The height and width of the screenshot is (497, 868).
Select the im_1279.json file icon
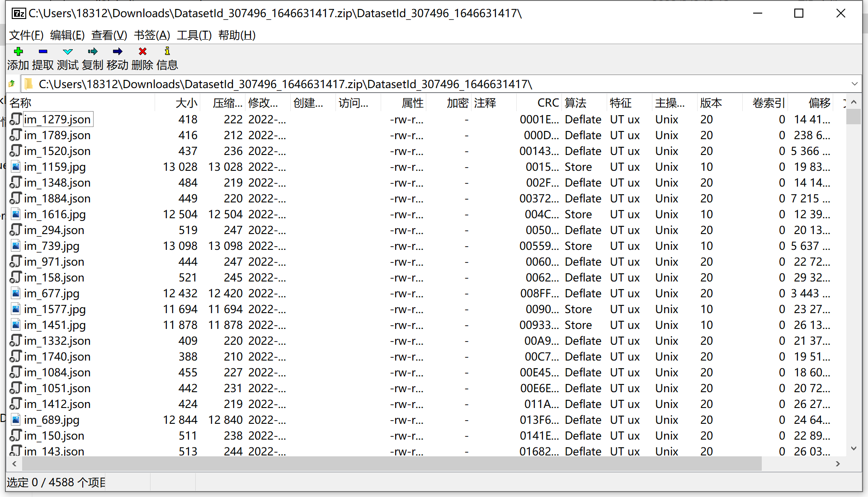[15, 119]
